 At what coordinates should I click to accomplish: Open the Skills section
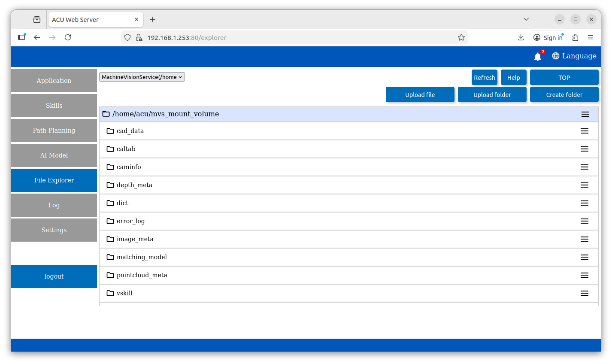(x=54, y=106)
